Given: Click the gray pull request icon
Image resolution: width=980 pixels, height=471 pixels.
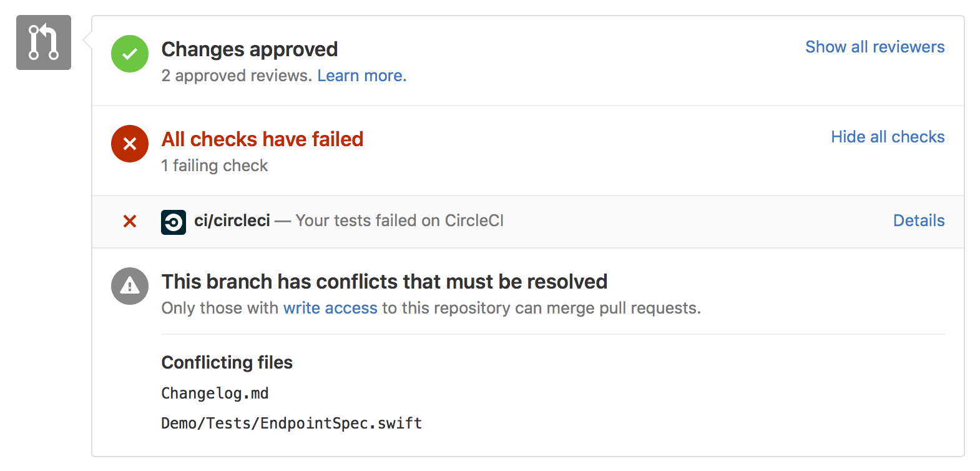Looking at the screenshot, I should (43, 42).
